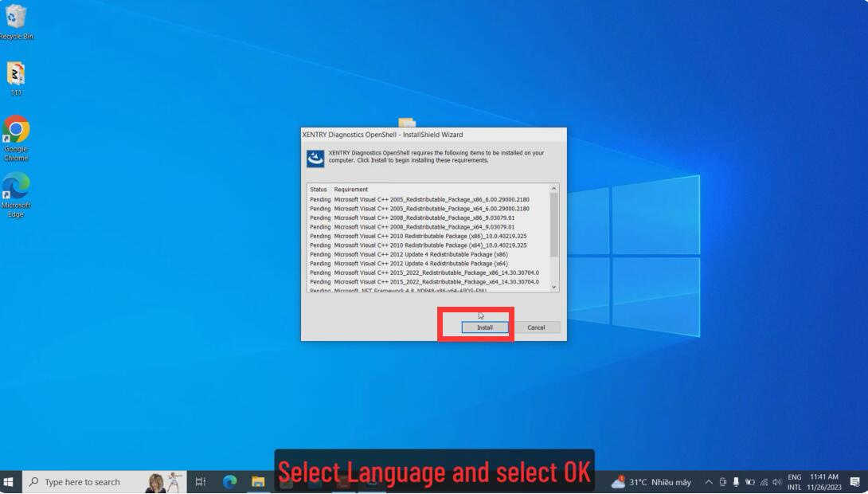This screenshot has width=868, height=494.
Task: Open the volume control in the tray
Action: [776, 482]
